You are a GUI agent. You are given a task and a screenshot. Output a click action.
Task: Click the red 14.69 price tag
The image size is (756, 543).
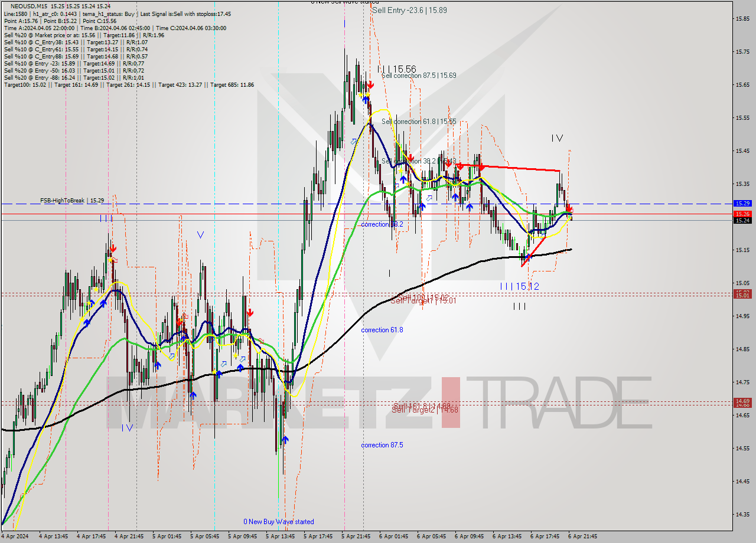(742, 401)
